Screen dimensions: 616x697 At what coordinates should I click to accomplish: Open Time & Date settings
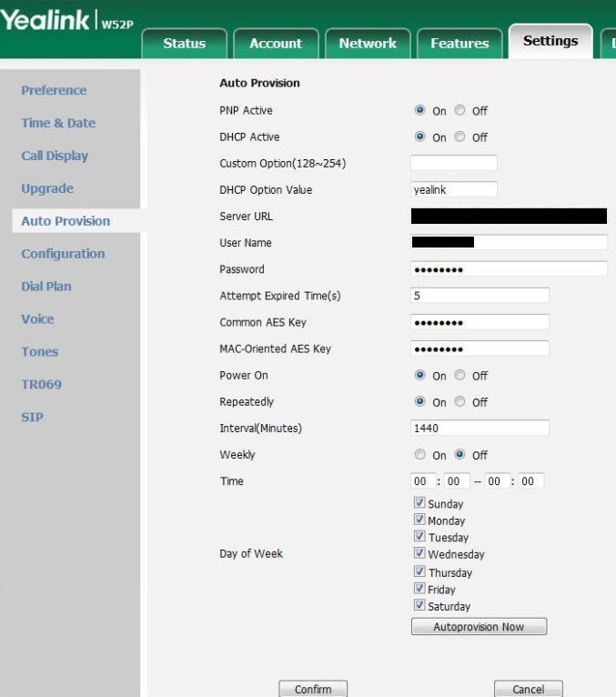click(58, 123)
